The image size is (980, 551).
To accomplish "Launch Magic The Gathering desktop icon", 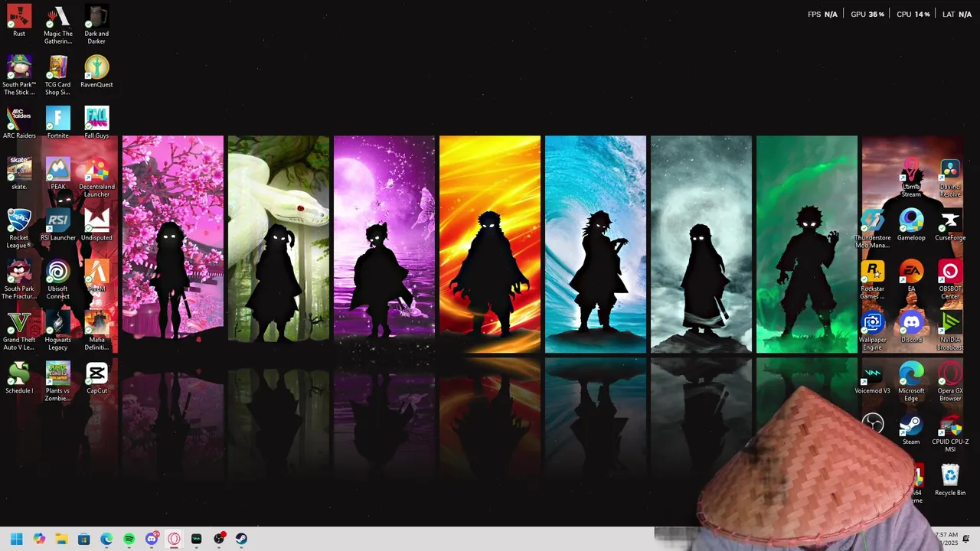I will tap(58, 24).
